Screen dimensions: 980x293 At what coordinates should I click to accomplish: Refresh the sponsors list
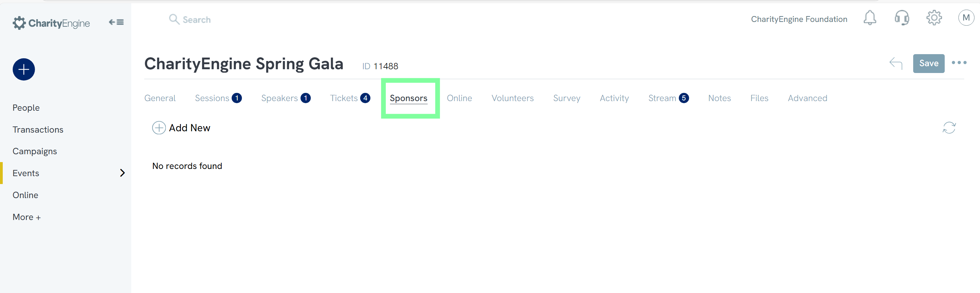949,128
